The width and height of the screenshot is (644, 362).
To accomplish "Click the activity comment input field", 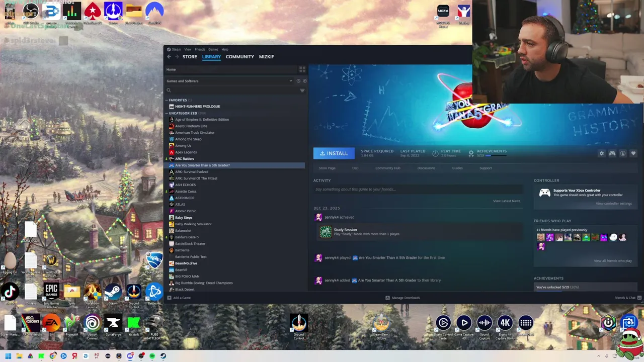I will tap(418, 190).
